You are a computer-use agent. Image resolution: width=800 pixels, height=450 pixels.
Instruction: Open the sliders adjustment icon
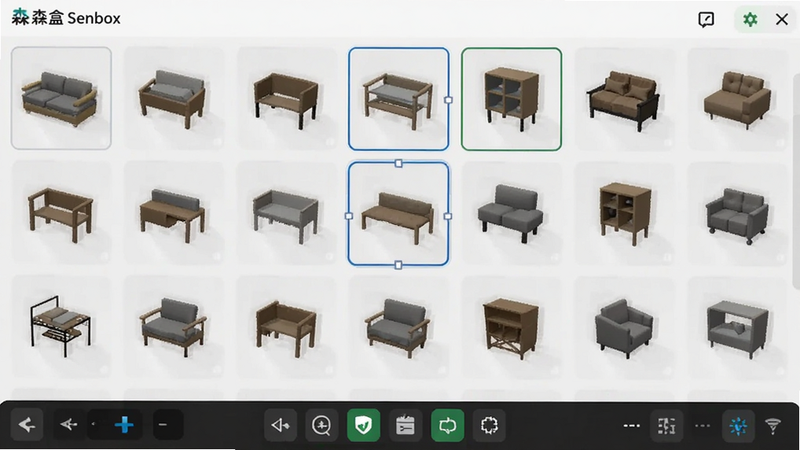click(x=666, y=426)
